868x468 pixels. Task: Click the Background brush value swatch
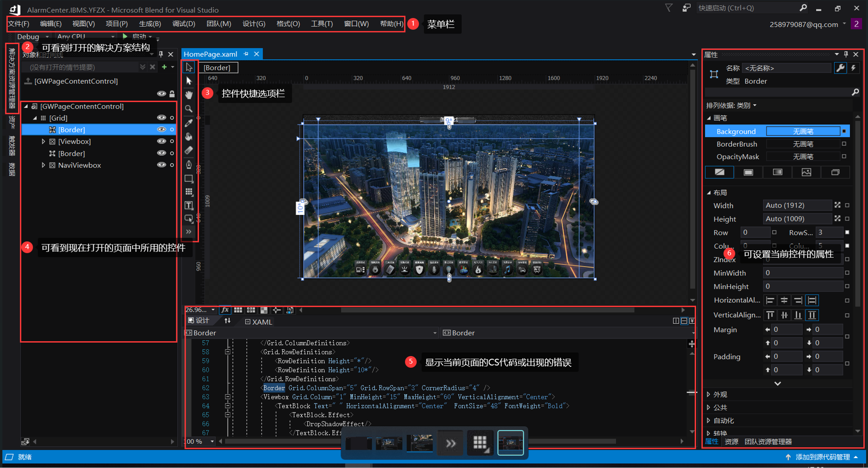803,131
